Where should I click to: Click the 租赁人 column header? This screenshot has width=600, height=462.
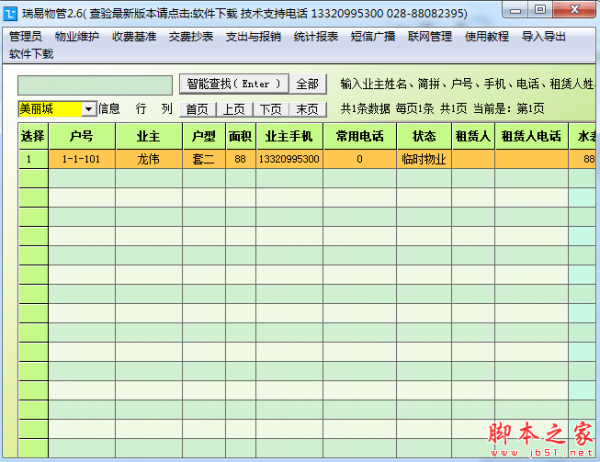[473, 136]
